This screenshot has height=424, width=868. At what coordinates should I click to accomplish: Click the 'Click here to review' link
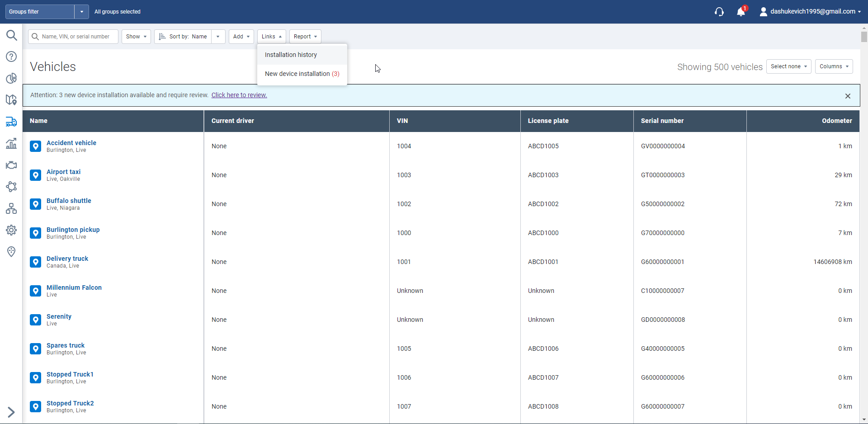point(239,95)
